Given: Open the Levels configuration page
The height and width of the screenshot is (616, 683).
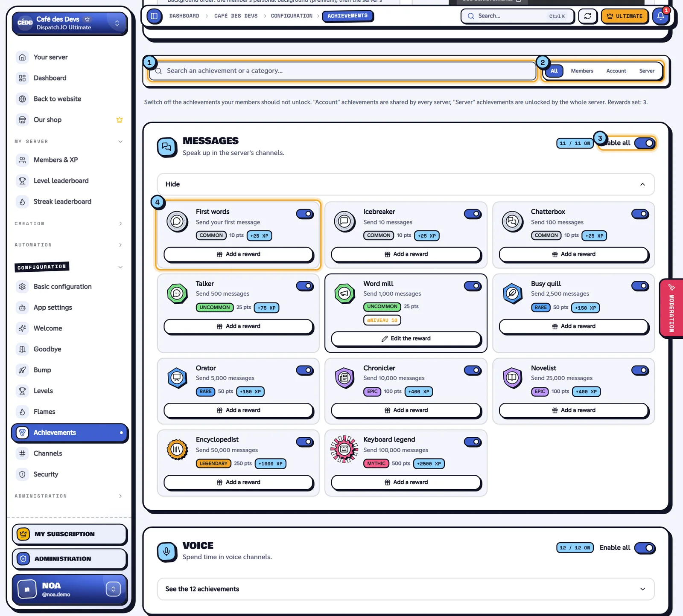Looking at the screenshot, I should click(70, 391).
